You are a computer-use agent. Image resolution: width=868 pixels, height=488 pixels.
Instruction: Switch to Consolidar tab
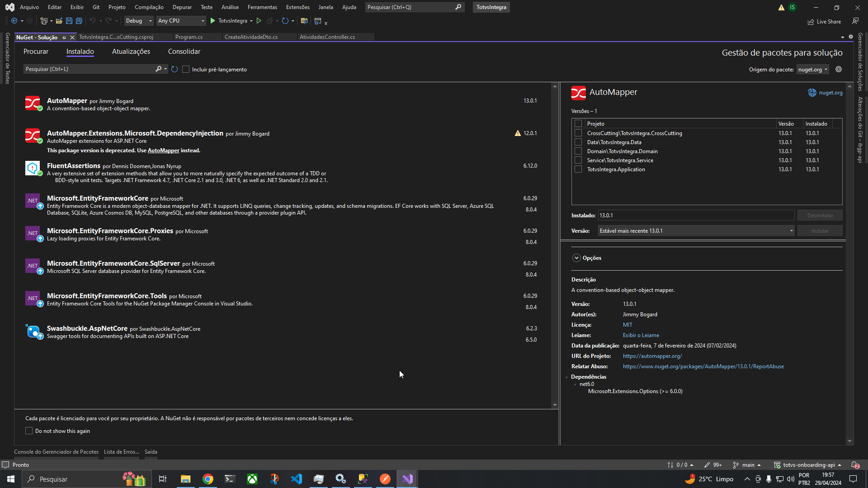[184, 52]
